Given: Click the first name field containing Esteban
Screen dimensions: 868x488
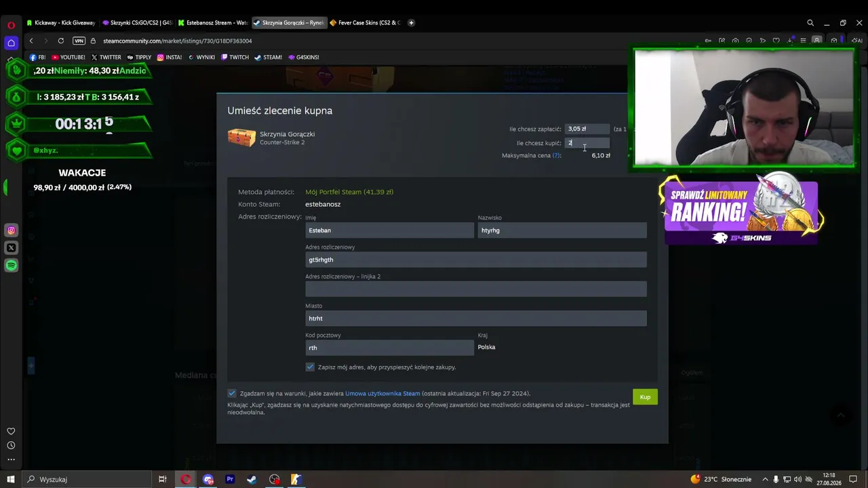Looking at the screenshot, I should [389, 230].
